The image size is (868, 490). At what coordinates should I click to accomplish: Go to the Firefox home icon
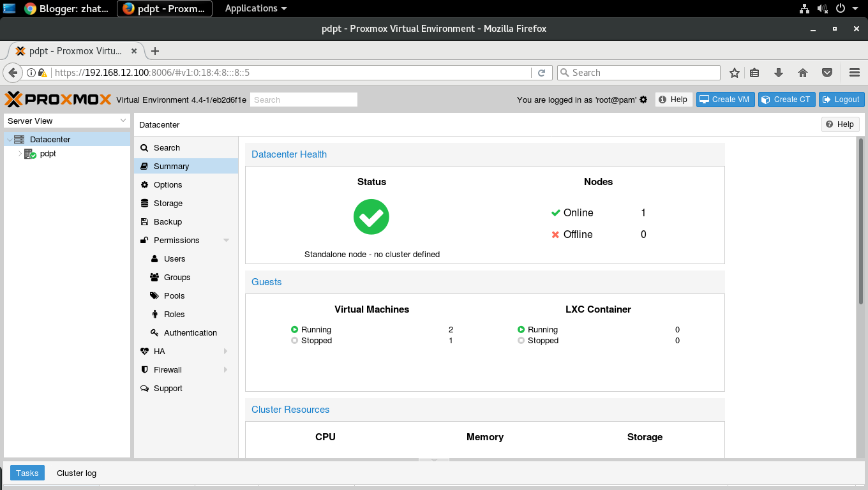(x=803, y=73)
